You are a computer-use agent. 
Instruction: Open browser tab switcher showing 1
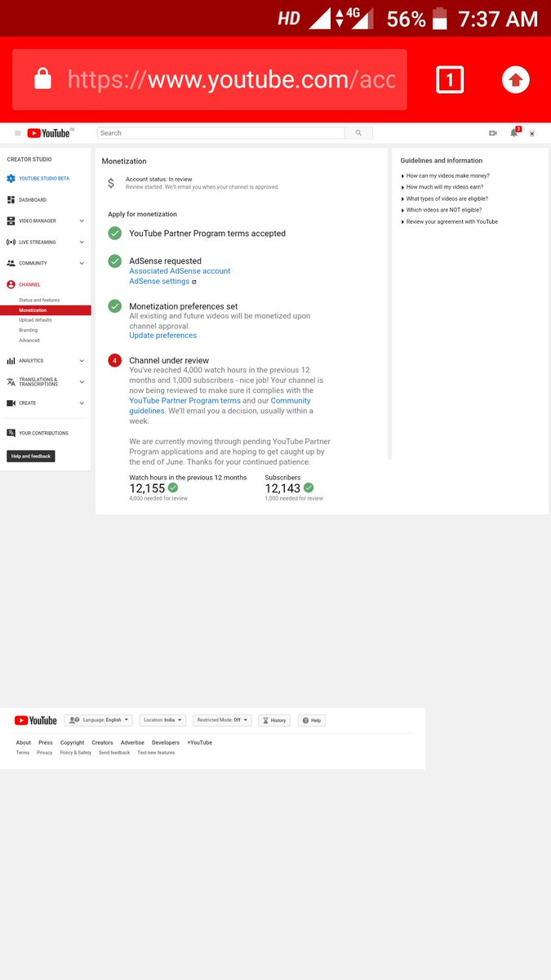click(x=450, y=80)
